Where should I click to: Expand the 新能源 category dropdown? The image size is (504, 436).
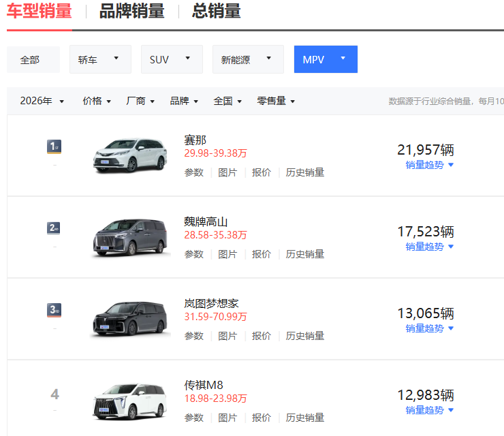click(247, 60)
